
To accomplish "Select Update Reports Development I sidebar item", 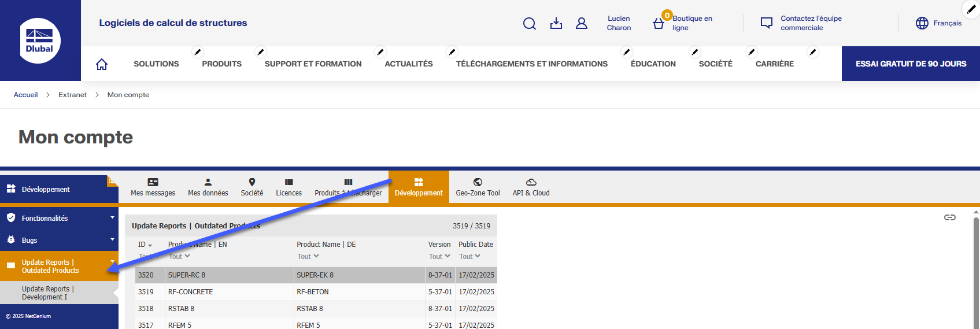I will 59,293.
